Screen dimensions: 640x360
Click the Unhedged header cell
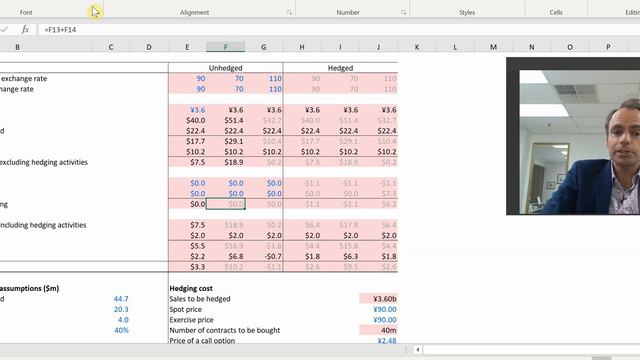(x=226, y=68)
